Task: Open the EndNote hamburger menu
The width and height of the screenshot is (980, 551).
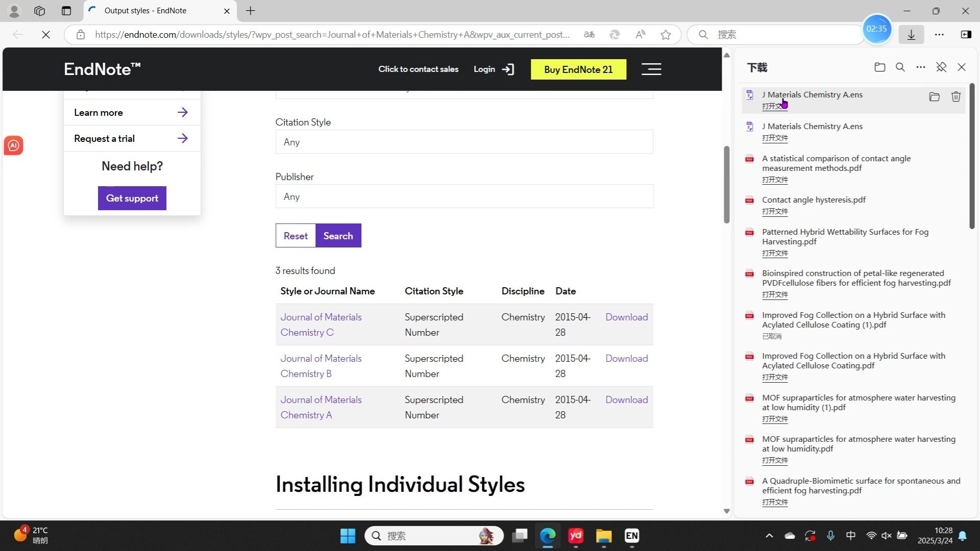Action: pos(651,69)
